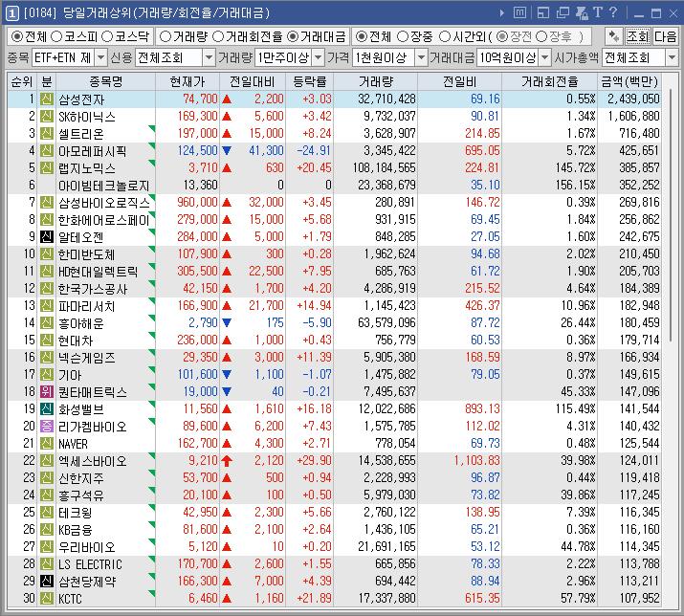
Task: Click the 신 badge icon for NAVER
Action: point(47,443)
